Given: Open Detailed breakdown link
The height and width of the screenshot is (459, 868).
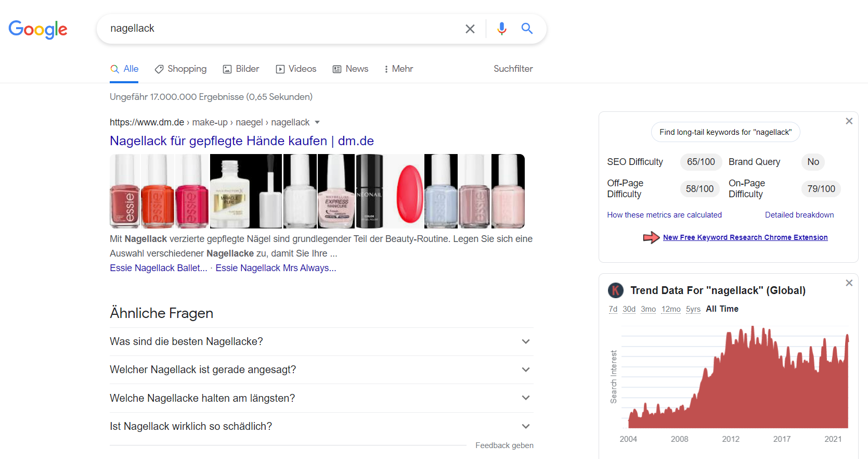Looking at the screenshot, I should pos(799,215).
